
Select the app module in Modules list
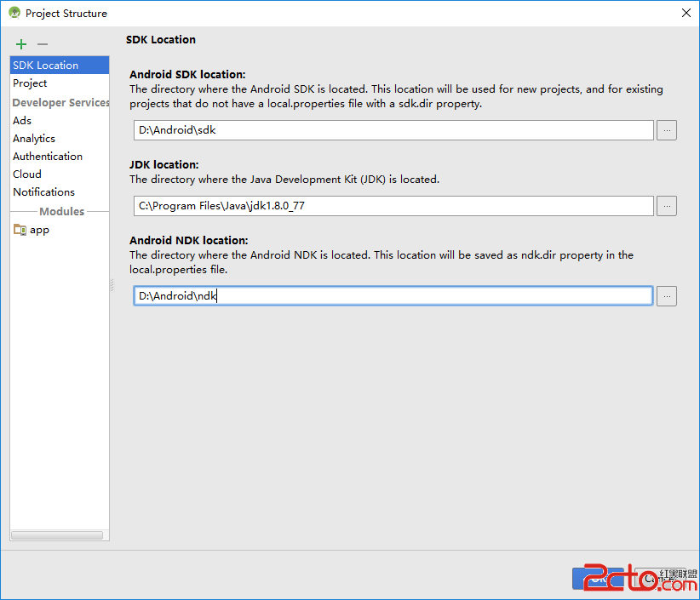[39, 230]
